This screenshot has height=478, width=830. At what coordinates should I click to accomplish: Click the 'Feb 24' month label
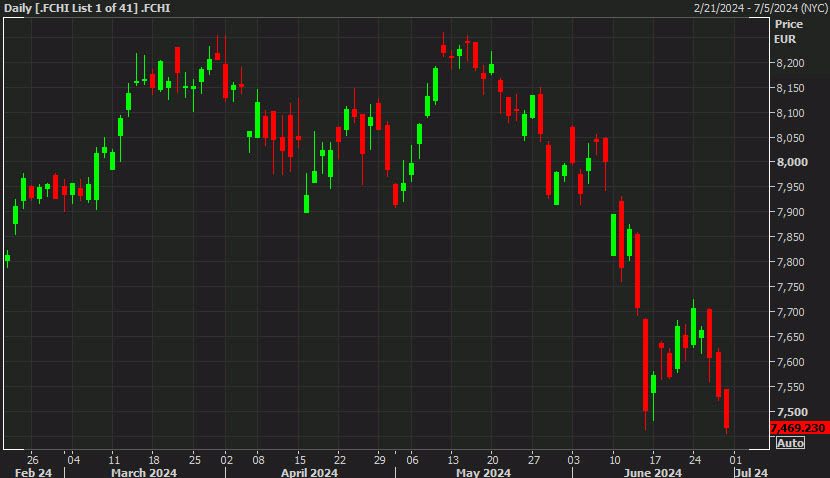[x=33, y=472]
